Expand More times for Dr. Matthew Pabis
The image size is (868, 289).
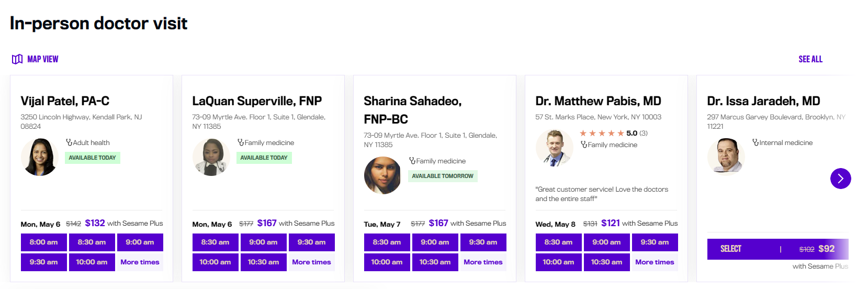655,262
